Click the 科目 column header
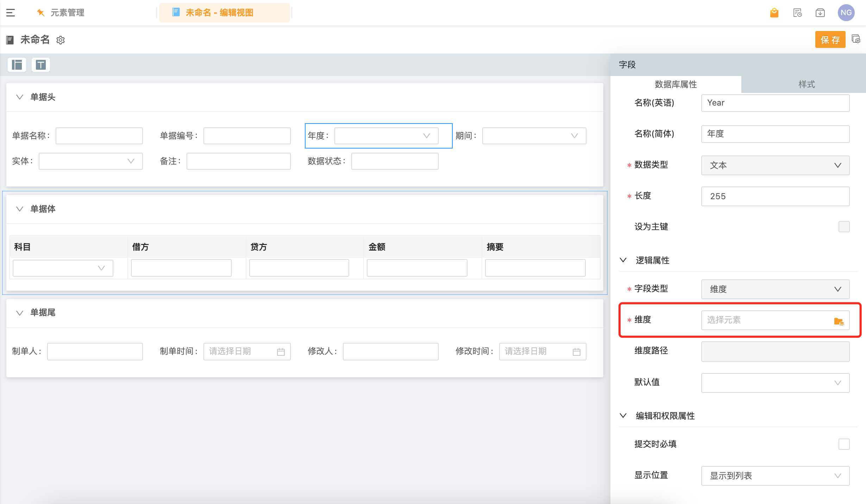The height and width of the screenshot is (504, 866). pos(68,247)
